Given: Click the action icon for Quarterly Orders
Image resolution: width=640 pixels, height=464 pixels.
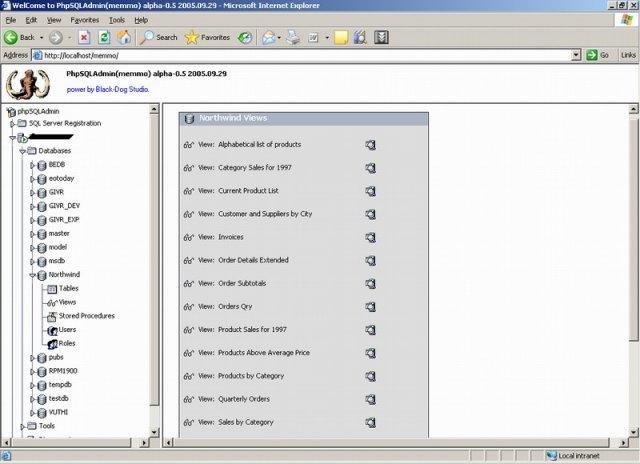Looking at the screenshot, I should tap(370, 400).
